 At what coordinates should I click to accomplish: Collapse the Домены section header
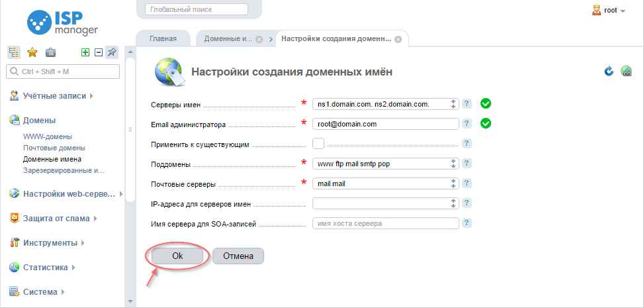point(40,120)
